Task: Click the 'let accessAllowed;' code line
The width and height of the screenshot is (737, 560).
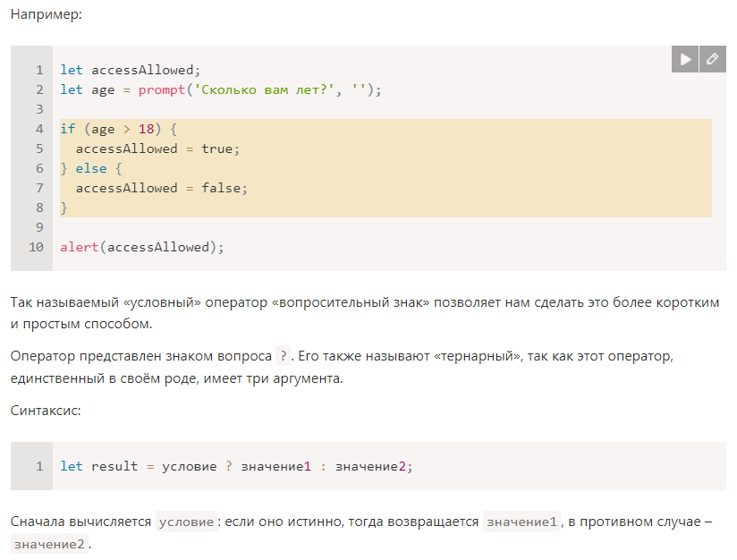Action: (131, 70)
